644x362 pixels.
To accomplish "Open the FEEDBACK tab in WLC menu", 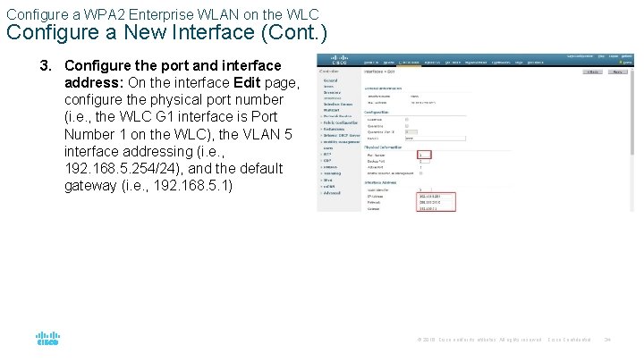I will click(x=535, y=63).
